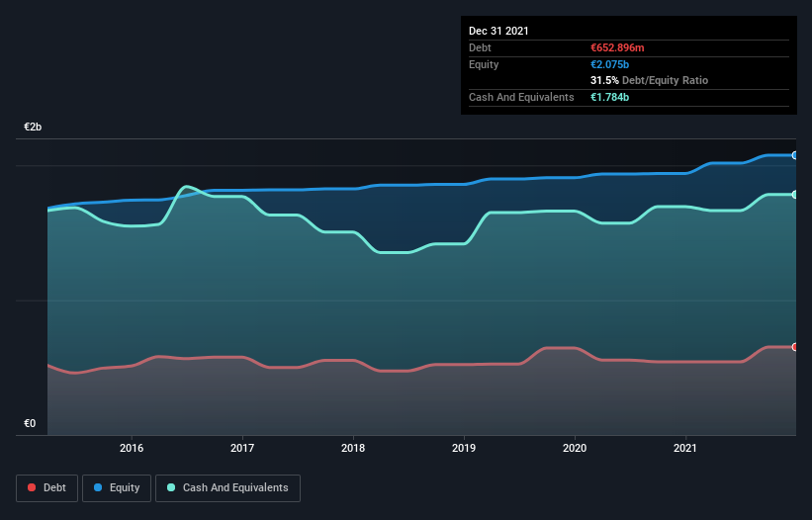Click the €2.075b equity value

pos(609,64)
